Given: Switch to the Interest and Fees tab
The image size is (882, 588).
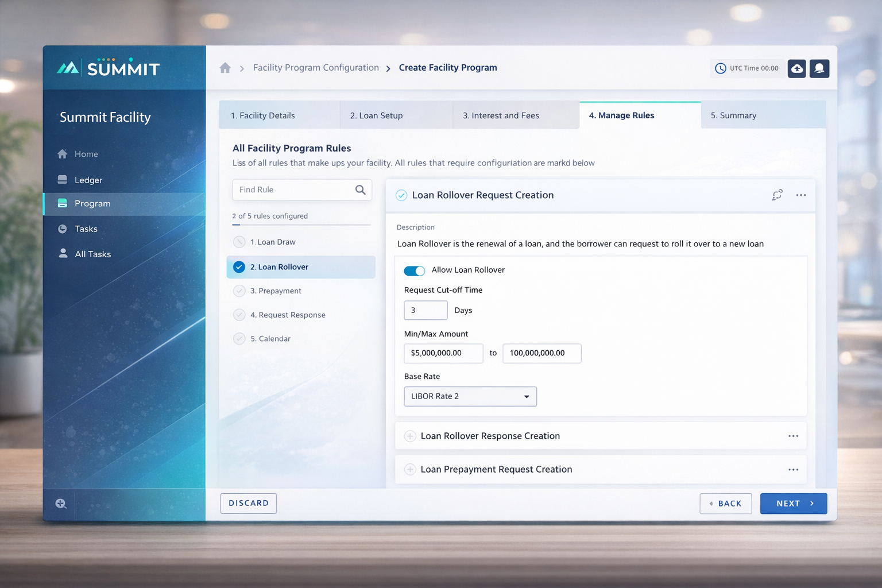Looking at the screenshot, I should coord(501,115).
